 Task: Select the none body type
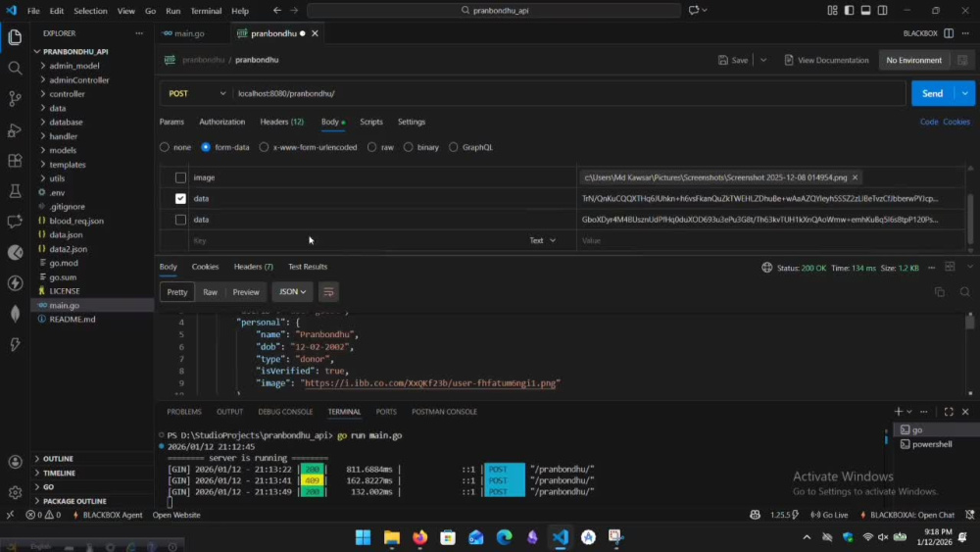(165, 147)
